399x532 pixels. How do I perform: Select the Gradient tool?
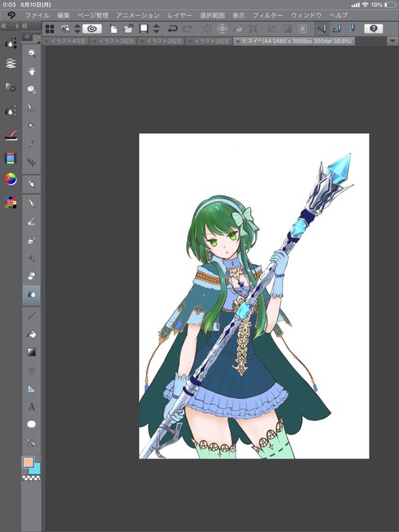[x=31, y=352]
